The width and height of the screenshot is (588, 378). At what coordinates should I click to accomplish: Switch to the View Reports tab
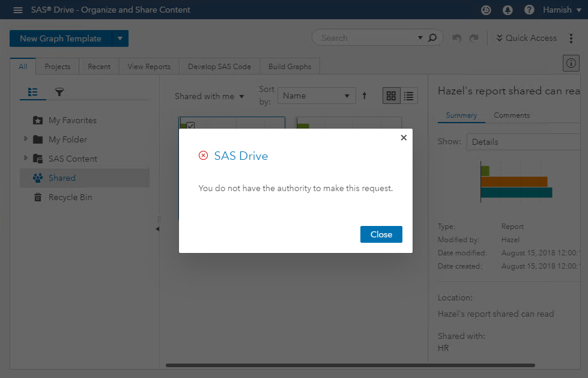[149, 67]
